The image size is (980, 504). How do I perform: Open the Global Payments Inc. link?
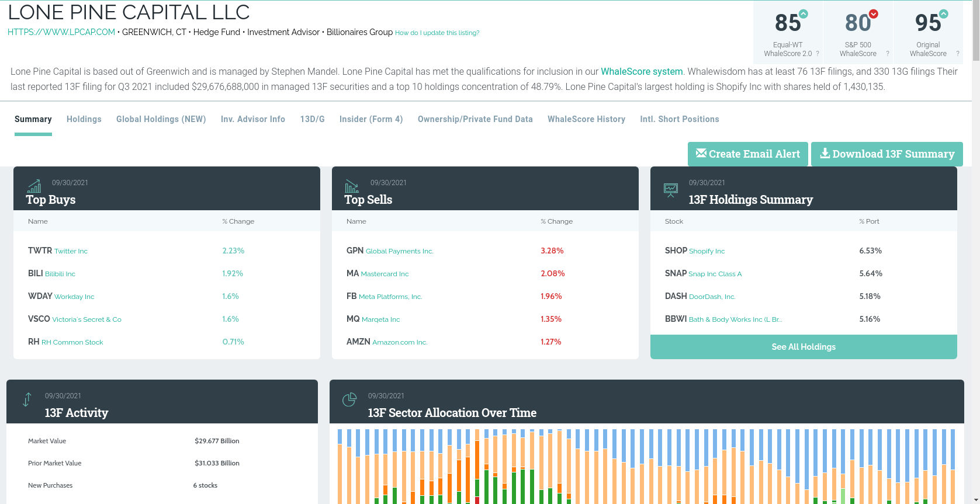(400, 251)
